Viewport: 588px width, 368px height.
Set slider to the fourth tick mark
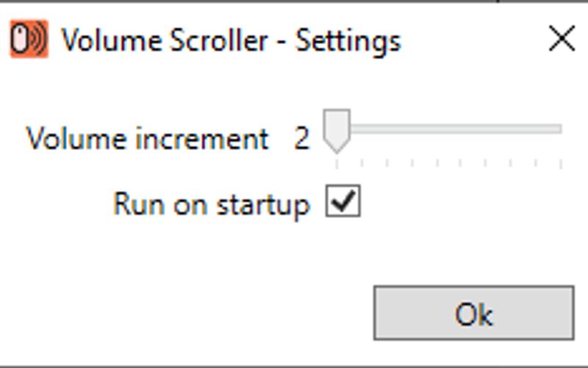coord(412,129)
